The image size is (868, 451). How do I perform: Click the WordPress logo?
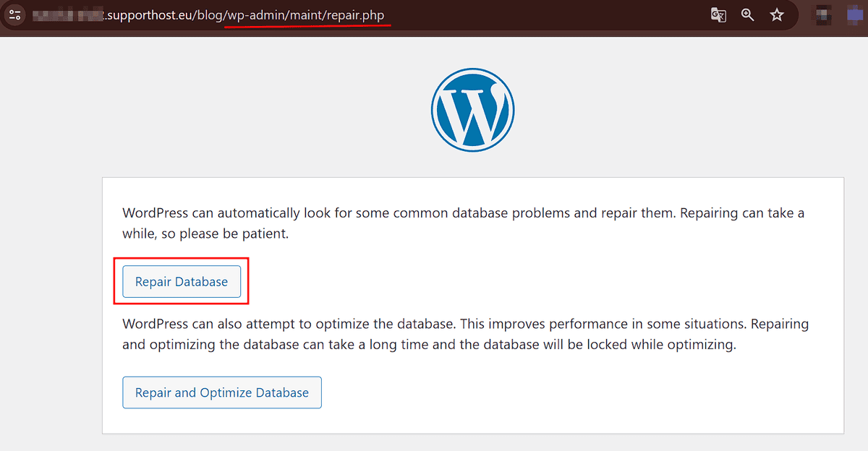pyautogui.click(x=472, y=109)
